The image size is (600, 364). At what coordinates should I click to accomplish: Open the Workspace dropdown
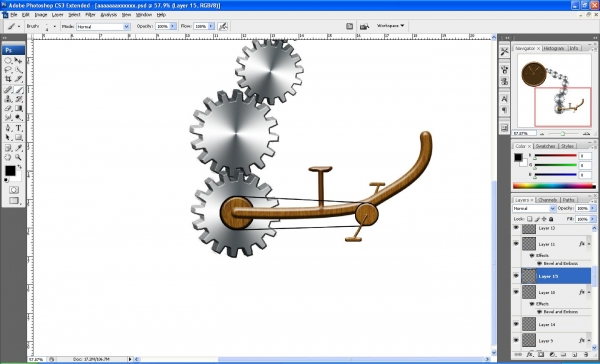tap(390, 26)
